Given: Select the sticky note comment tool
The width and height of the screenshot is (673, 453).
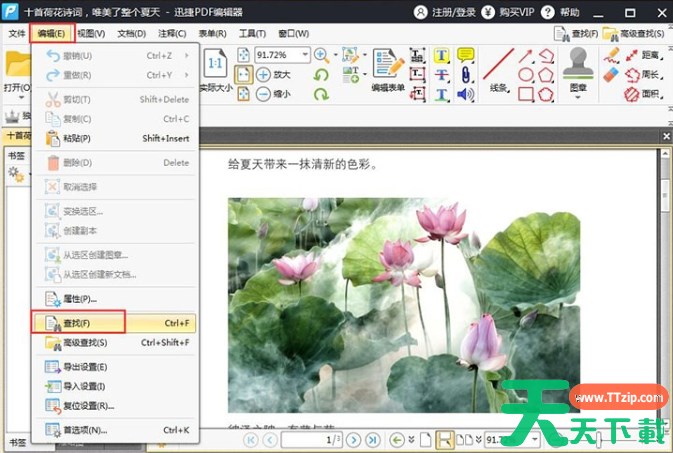Looking at the screenshot, I should [x=465, y=55].
